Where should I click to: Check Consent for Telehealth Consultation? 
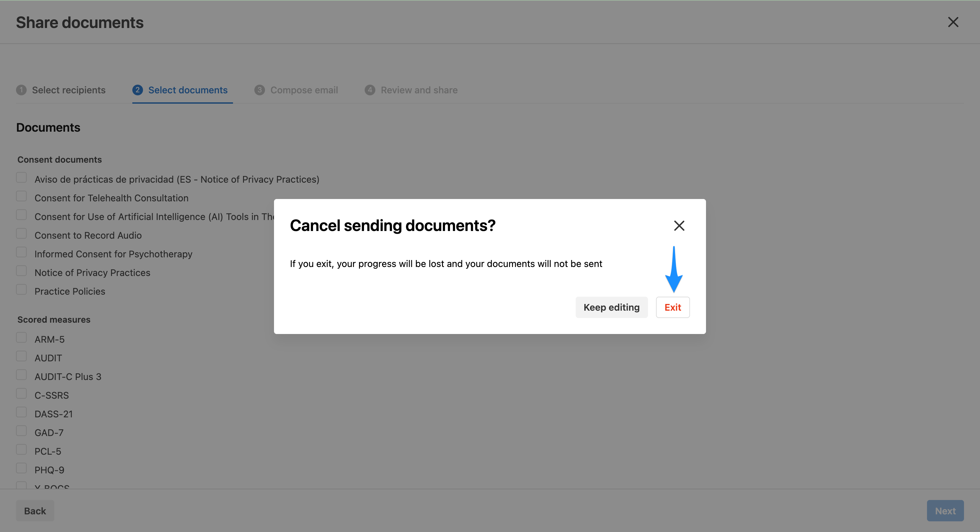tap(21, 196)
